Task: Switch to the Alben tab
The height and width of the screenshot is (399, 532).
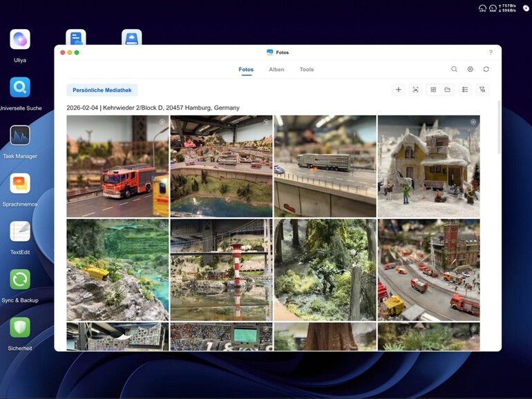Action: tap(276, 70)
